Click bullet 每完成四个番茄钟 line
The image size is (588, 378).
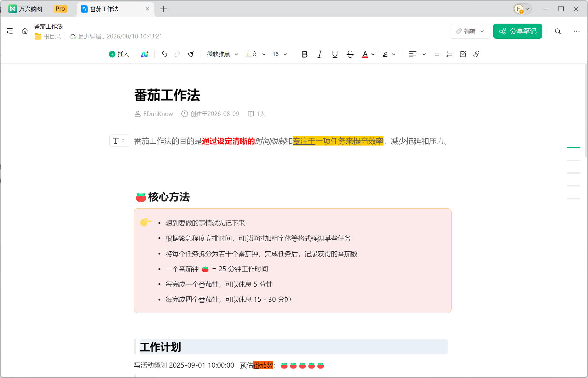point(228,300)
